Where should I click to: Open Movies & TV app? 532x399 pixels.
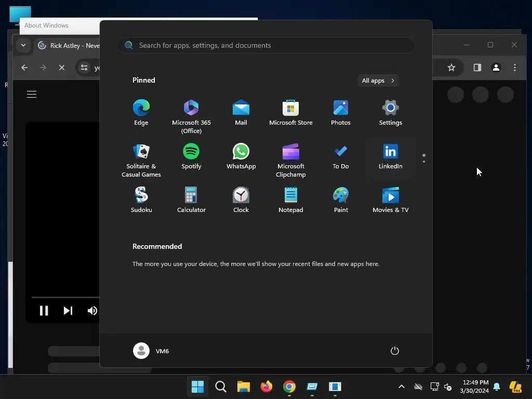point(391,200)
